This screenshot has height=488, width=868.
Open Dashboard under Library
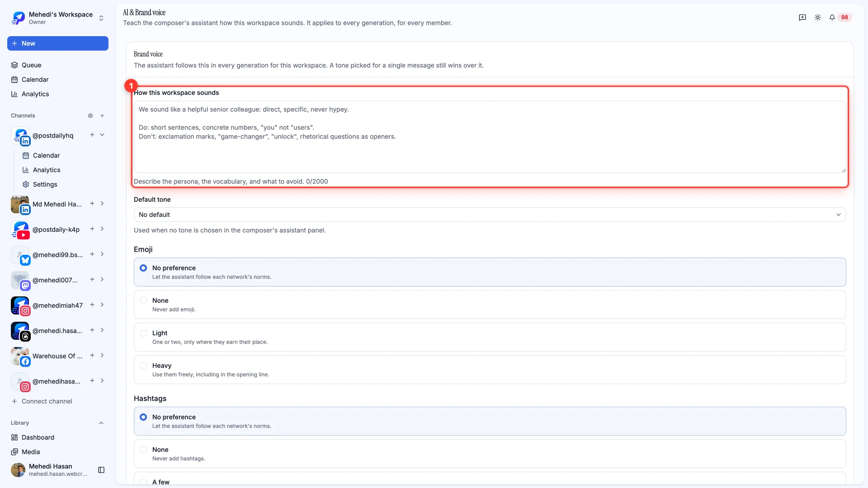pos(58,437)
